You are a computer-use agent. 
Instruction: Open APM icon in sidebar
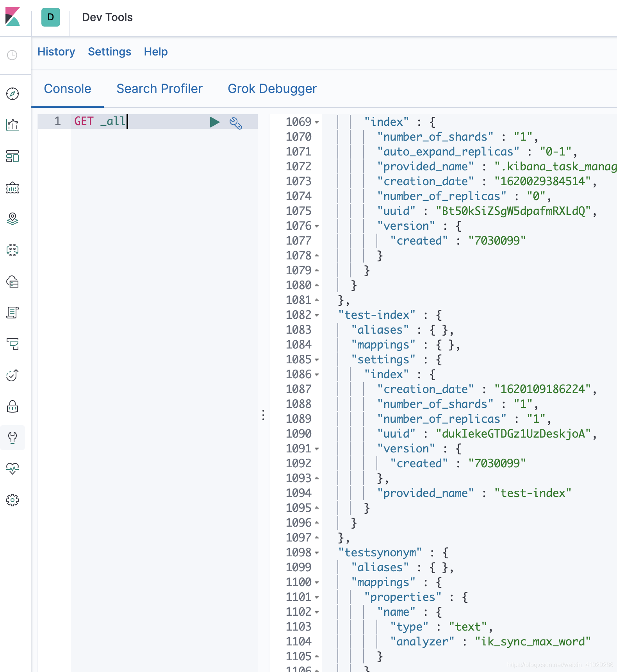12,344
